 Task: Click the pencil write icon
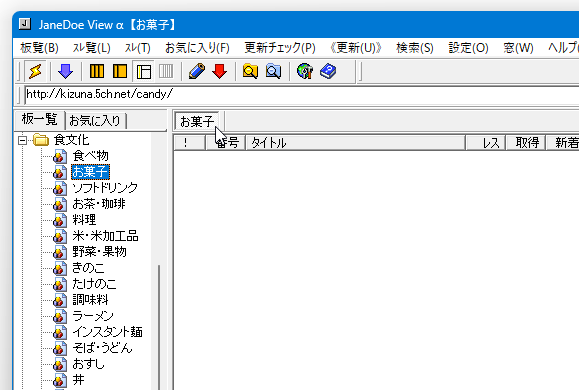pos(197,71)
